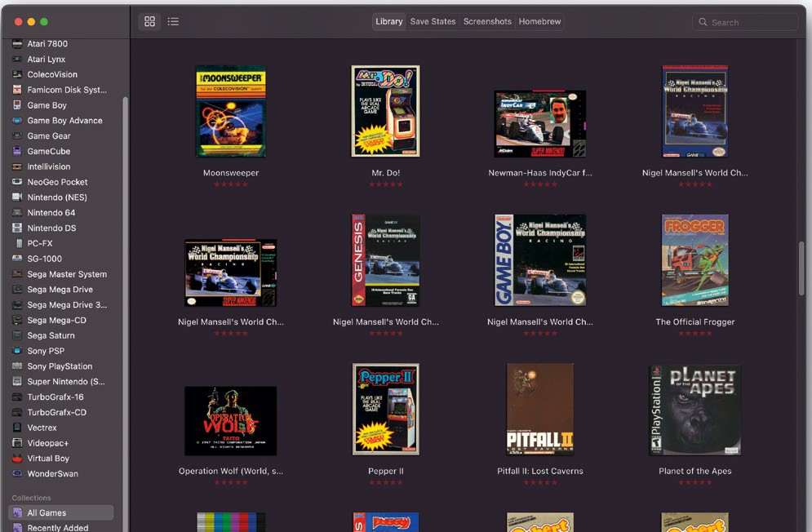
Task: Click the Pepper II game title
Action: point(386,471)
